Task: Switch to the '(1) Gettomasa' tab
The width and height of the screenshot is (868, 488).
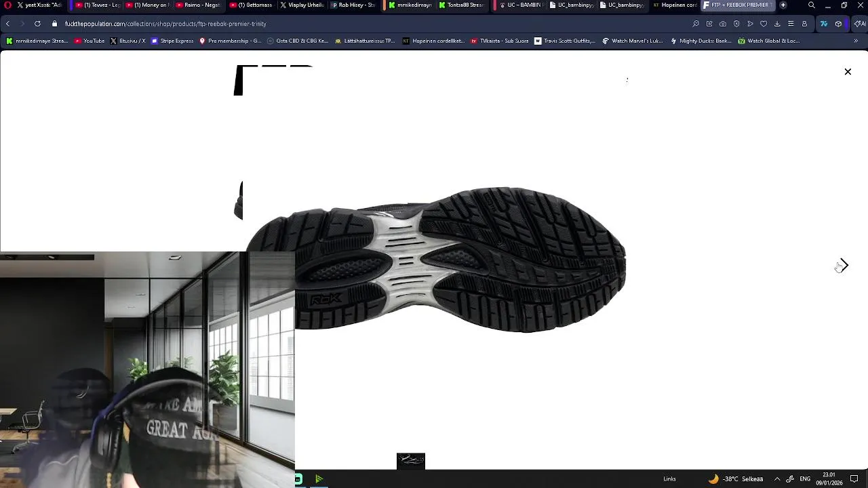Action: 251,5
